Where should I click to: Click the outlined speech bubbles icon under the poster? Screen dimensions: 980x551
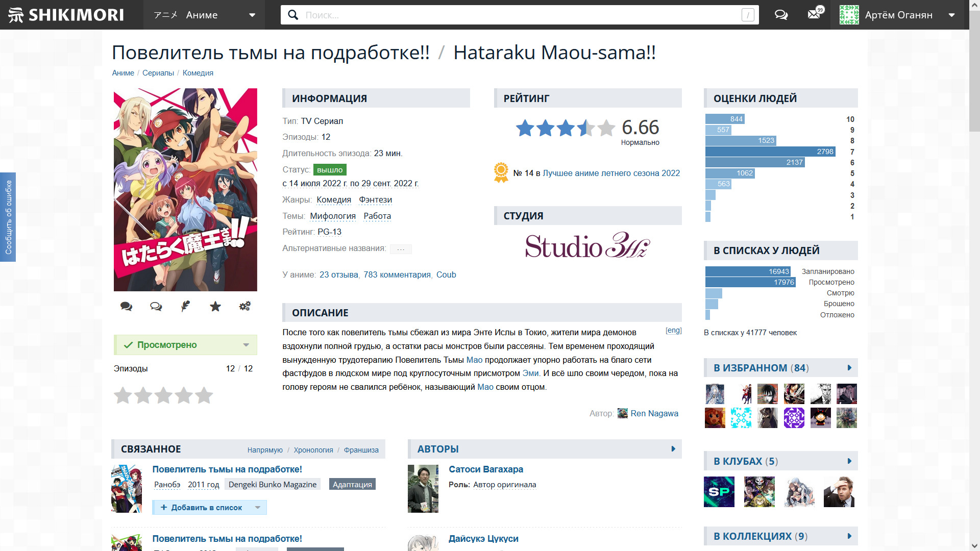tap(156, 306)
